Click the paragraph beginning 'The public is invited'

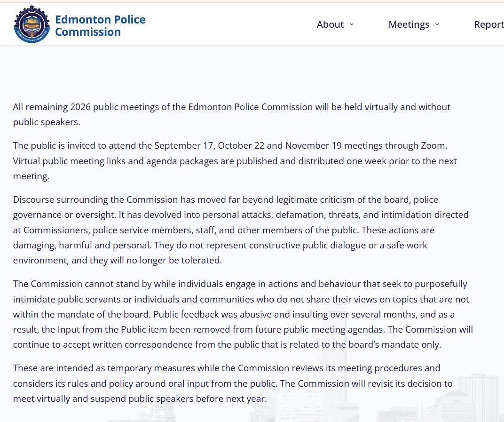click(235, 161)
